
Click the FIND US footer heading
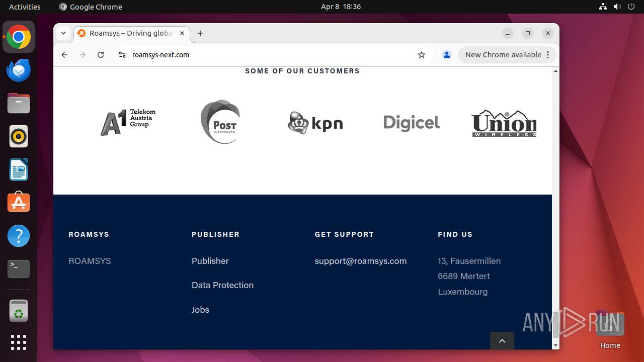[x=455, y=234]
